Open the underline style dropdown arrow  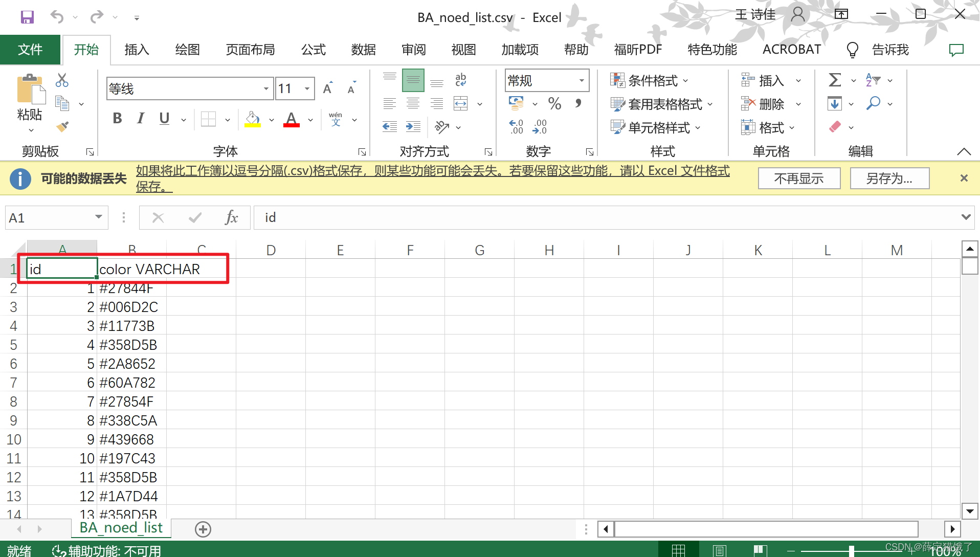click(x=183, y=119)
